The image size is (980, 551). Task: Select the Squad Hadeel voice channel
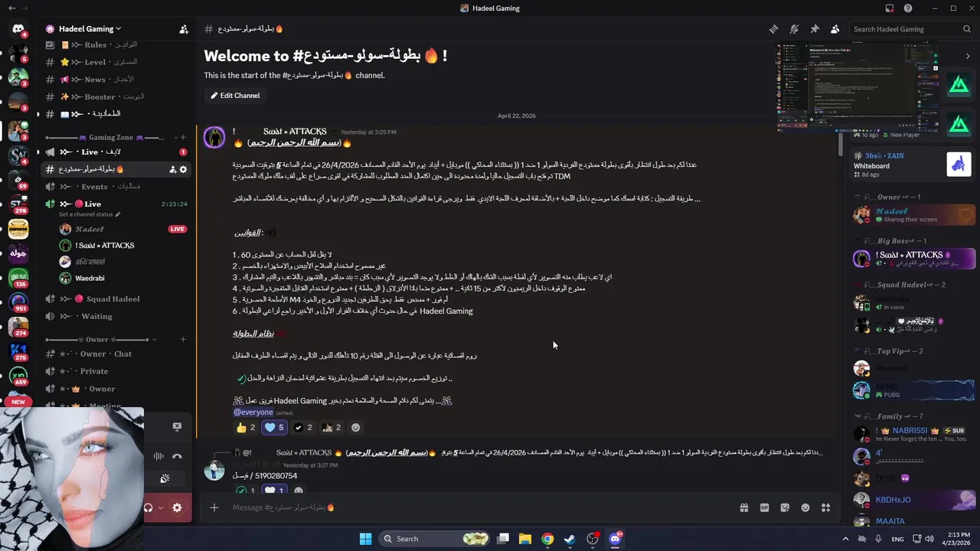(113, 298)
